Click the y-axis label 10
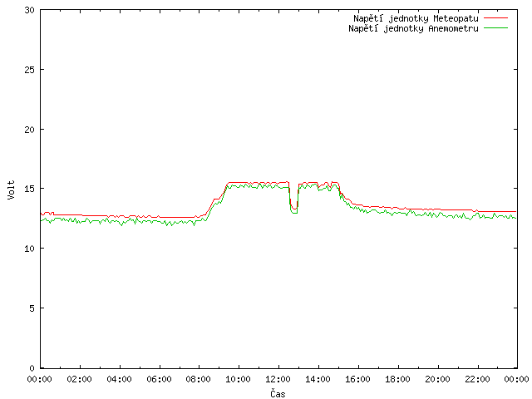 point(30,249)
